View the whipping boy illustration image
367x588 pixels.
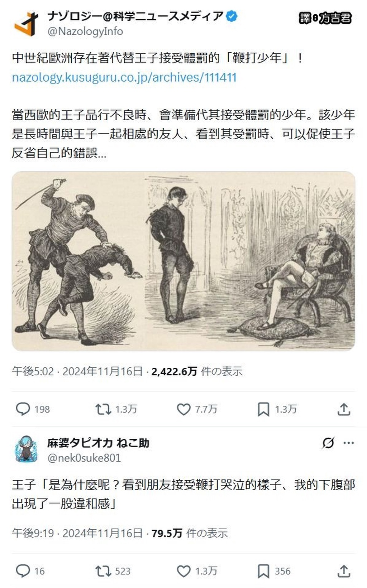183,261
